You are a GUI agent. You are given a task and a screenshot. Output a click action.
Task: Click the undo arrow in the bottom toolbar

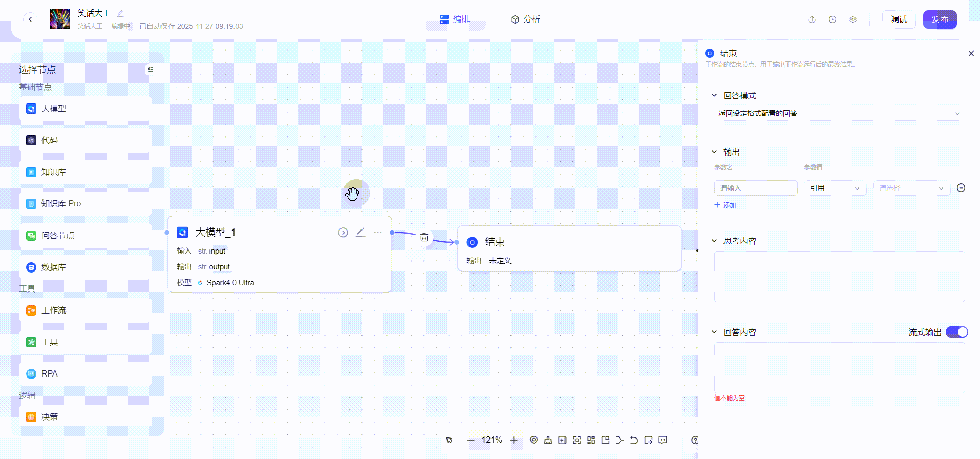pyautogui.click(x=634, y=440)
